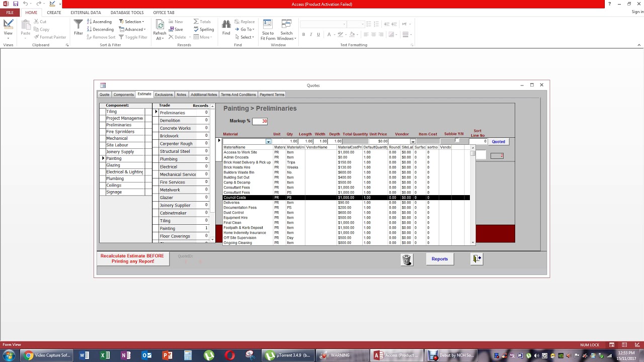Open PowerPoint from the taskbar
The height and width of the screenshot is (362, 644).
coord(167,355)
